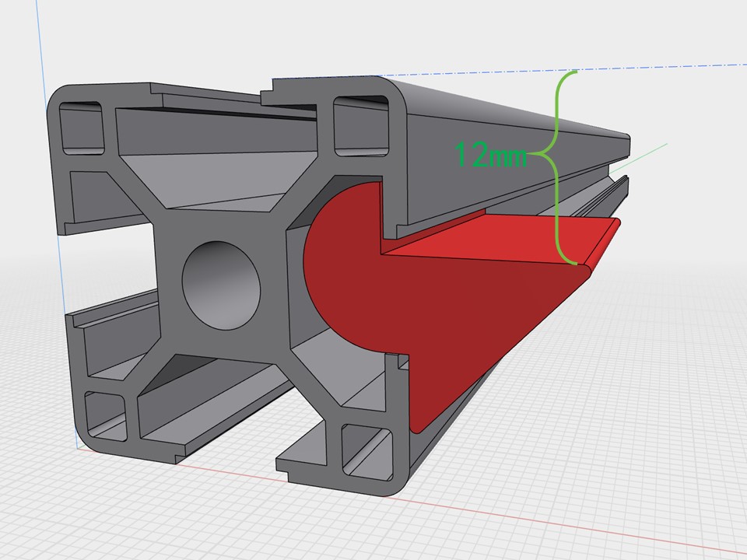Click the green curly dimension brace
747x560 pixels.
coord(553,168)
